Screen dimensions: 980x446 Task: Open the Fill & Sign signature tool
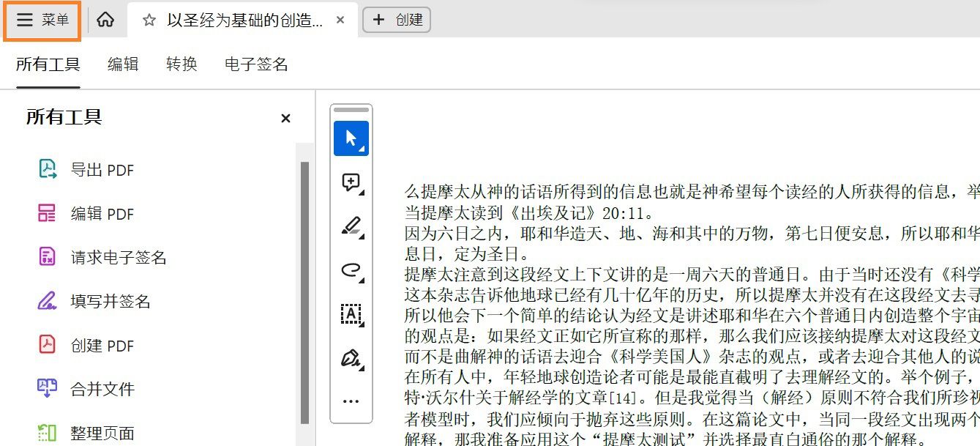pyautogui.click(x=350, y=359)
